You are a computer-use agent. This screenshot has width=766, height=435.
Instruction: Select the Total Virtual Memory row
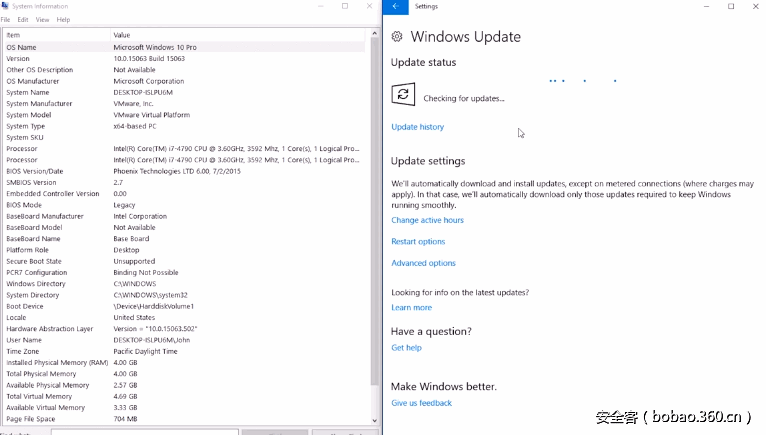[x=185, y=396]
